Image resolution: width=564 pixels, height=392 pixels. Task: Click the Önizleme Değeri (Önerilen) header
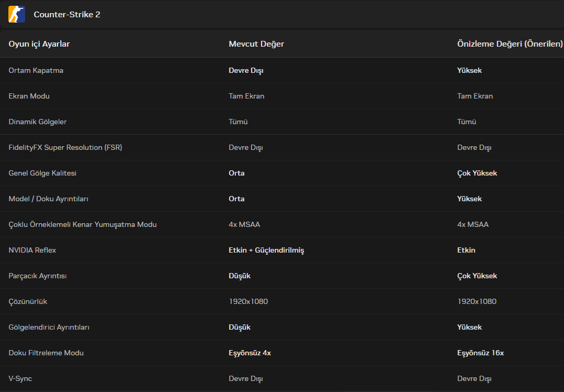(x=509, y=44)
